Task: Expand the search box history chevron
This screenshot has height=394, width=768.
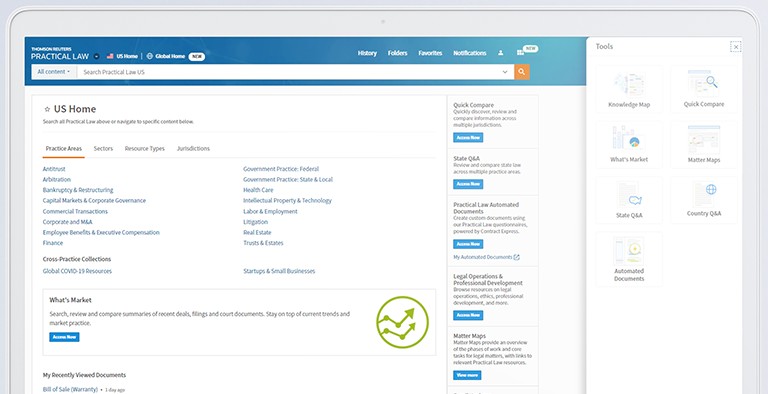Action: coord(505,72)
